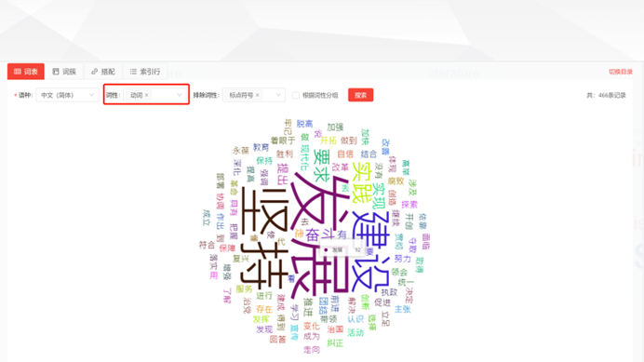Click the green word 要求
This screenshot has width=644, height=362.
point(321,166)
